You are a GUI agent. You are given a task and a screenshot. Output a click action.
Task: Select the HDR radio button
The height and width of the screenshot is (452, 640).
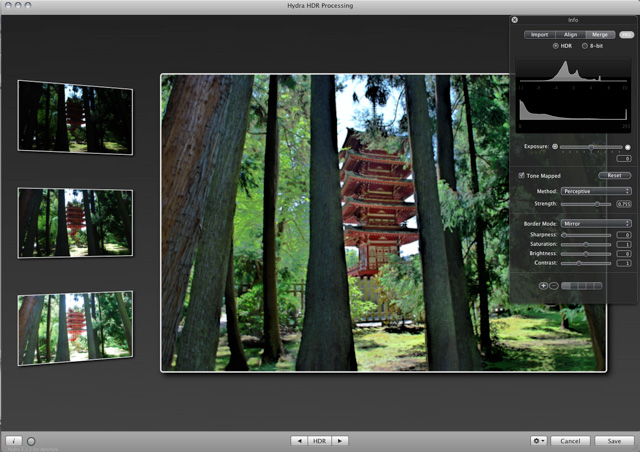[x=556, y=46]
